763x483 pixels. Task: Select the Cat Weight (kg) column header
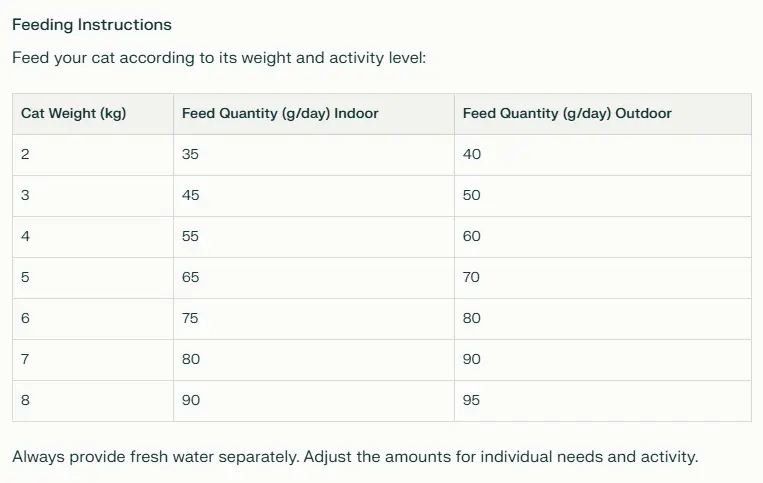pos(93,114)
